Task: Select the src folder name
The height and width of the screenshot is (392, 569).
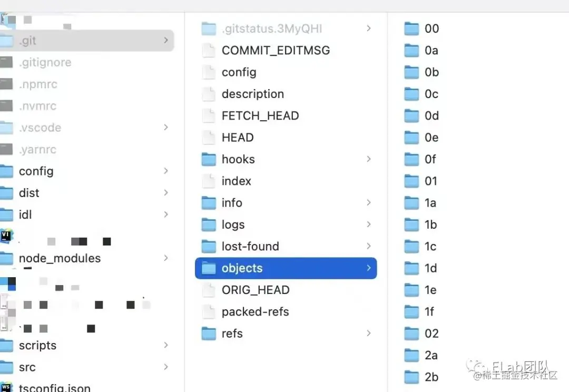Action: pos(27,367)
